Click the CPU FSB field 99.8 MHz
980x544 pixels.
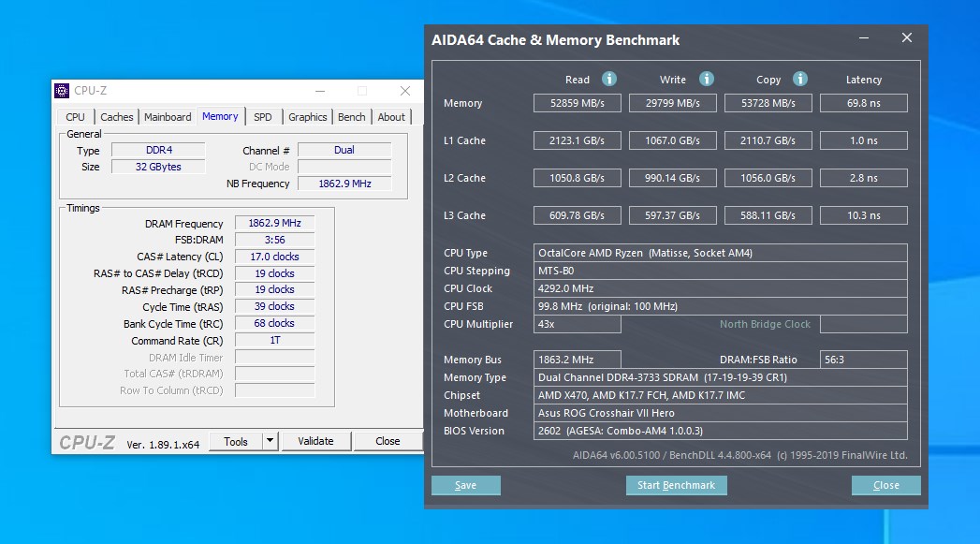(721, 306)
